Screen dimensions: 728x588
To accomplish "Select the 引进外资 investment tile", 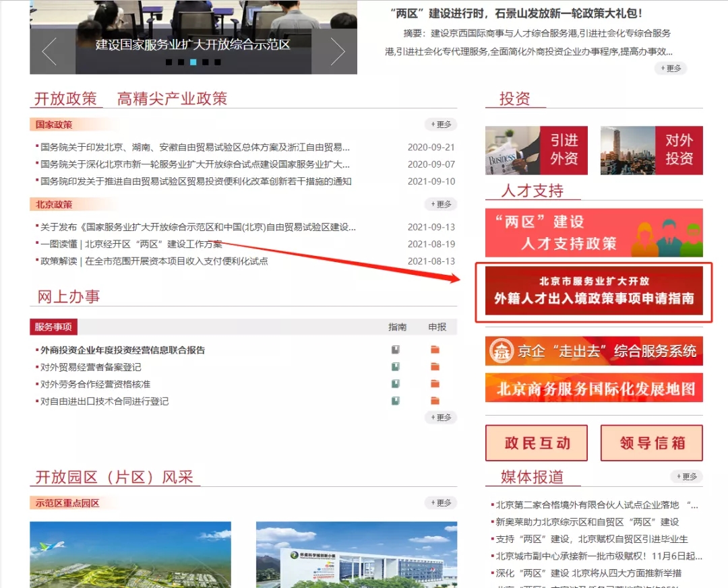I will [x=536, y=151].
